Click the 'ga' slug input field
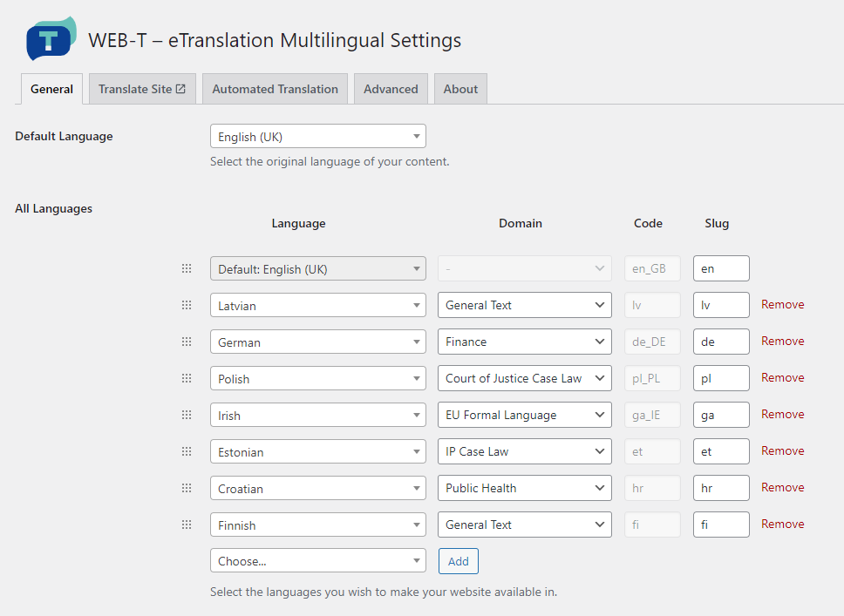This screenshot has height=616, width=844. [721, 415]
